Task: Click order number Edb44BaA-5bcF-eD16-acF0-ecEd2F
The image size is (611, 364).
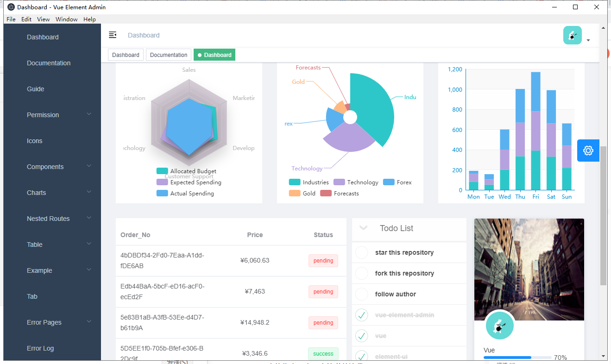Action: pyautogui.click(x=162, y=292)
